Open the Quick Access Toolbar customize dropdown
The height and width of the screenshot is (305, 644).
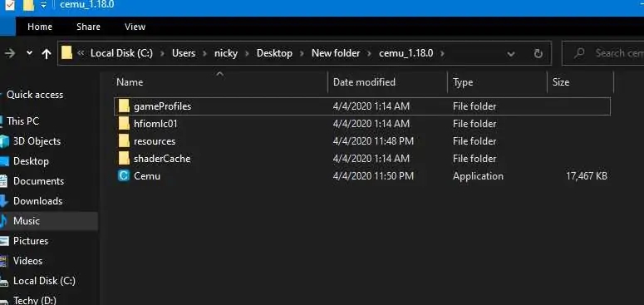coord(43,5)
